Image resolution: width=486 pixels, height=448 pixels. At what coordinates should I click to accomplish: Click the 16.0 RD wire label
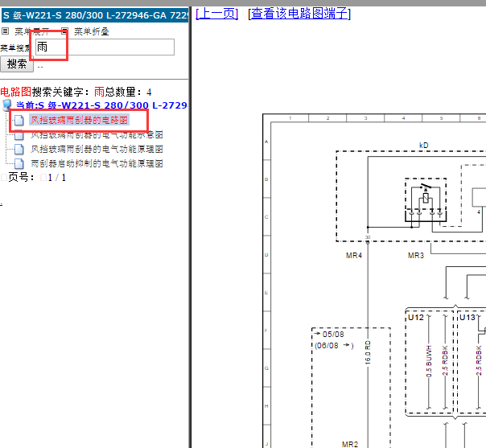point(368,352)
